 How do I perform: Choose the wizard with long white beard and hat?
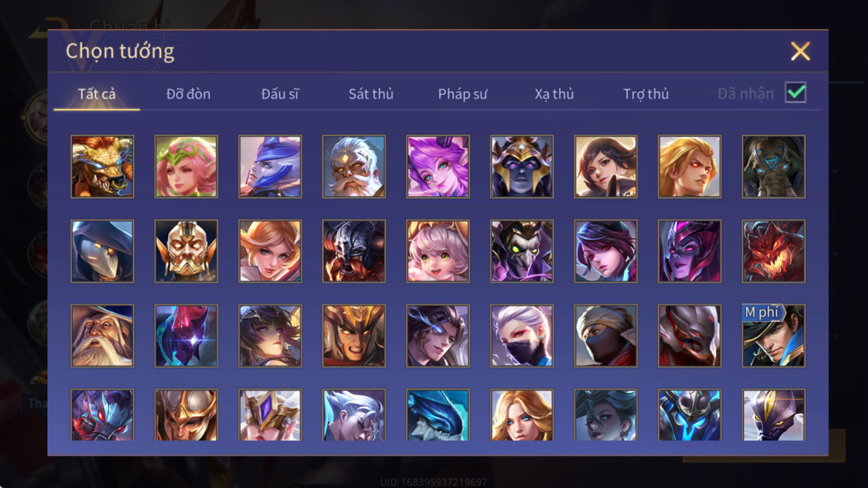point(102,336)
